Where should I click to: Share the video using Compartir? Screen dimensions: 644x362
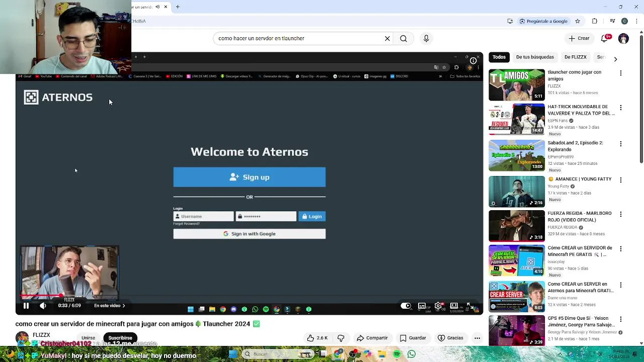coord(372,338)
